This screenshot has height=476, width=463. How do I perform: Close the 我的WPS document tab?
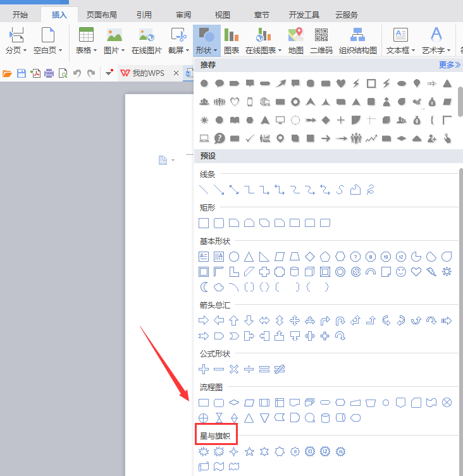click(x=176, y=73)
